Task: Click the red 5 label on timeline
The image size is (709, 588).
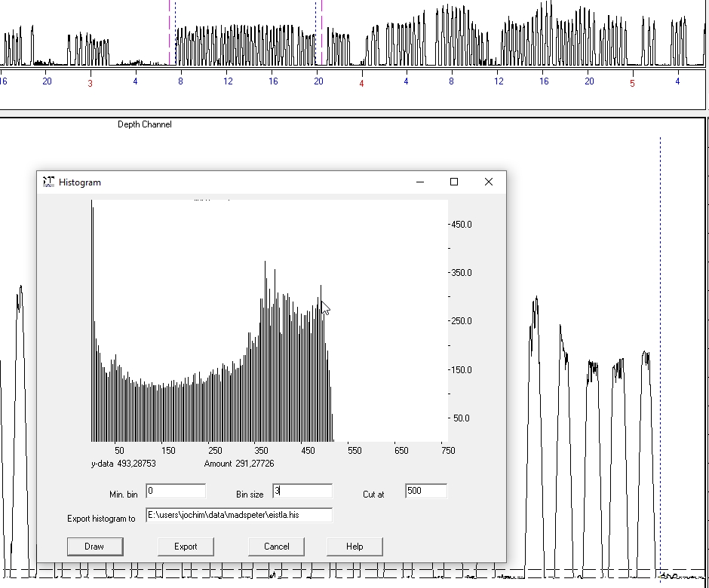Action: coord(632,83)
